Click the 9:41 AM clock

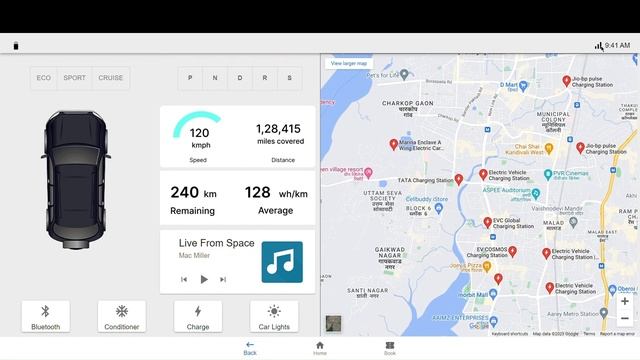(x=618, y=45)
